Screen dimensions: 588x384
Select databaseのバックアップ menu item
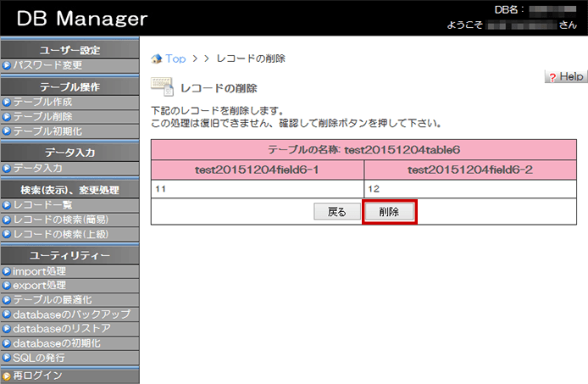click(x=71, y=314)
